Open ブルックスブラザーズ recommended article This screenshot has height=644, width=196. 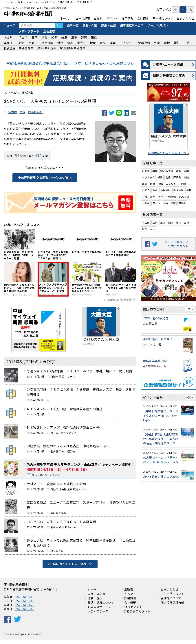point(53,279)
